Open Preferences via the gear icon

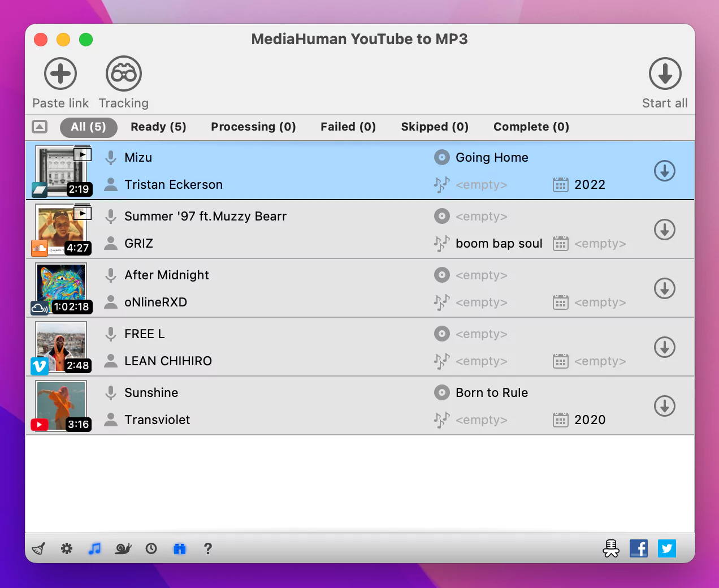pyautogui.click(x=66, y=548)
